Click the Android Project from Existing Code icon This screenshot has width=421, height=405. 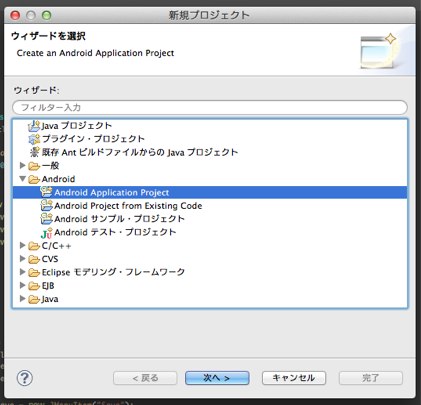tap(46, 205)
